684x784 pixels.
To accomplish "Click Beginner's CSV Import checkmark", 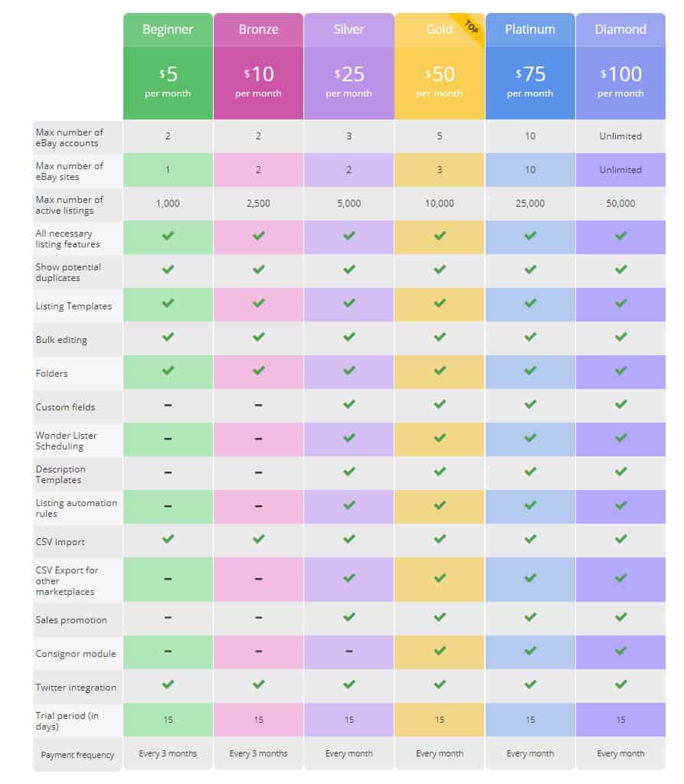I will pos(168,539).
